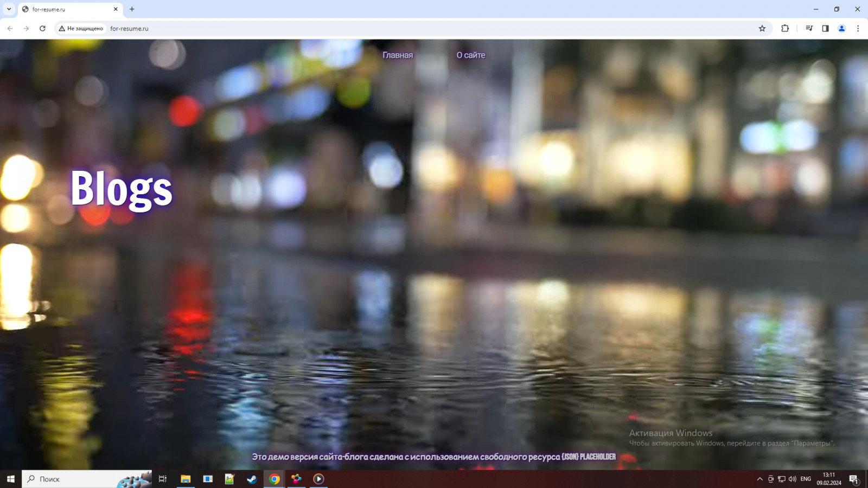This screenshot has height=488, width=868.
Task: Open the Не защищено site security info
Action: (x=81, y=28)
